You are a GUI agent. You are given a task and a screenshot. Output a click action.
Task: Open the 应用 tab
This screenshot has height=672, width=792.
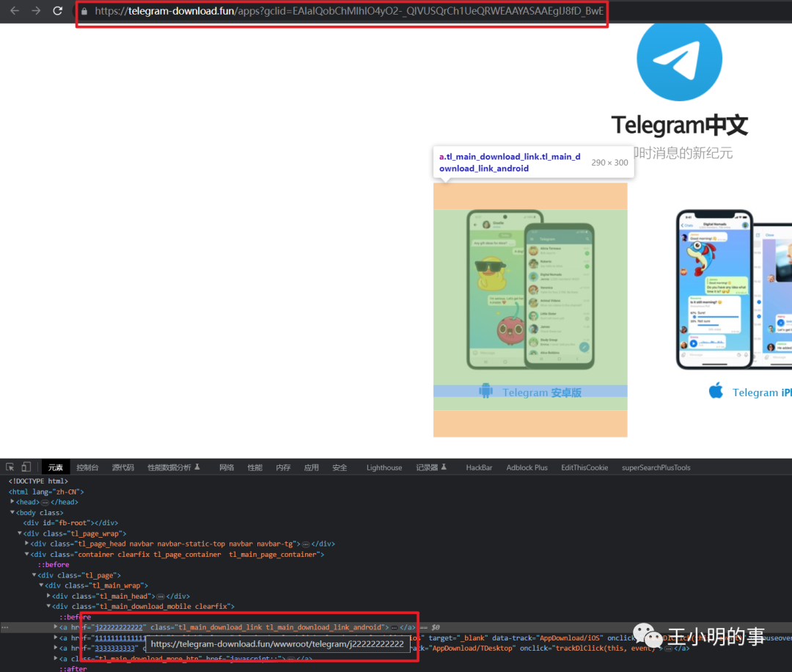point(311,468)
